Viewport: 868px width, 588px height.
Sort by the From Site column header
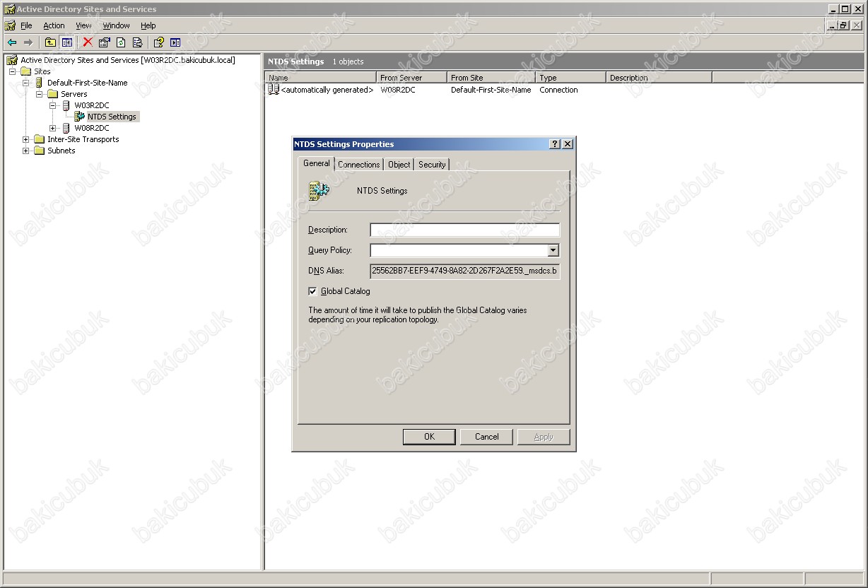[491, 78]
